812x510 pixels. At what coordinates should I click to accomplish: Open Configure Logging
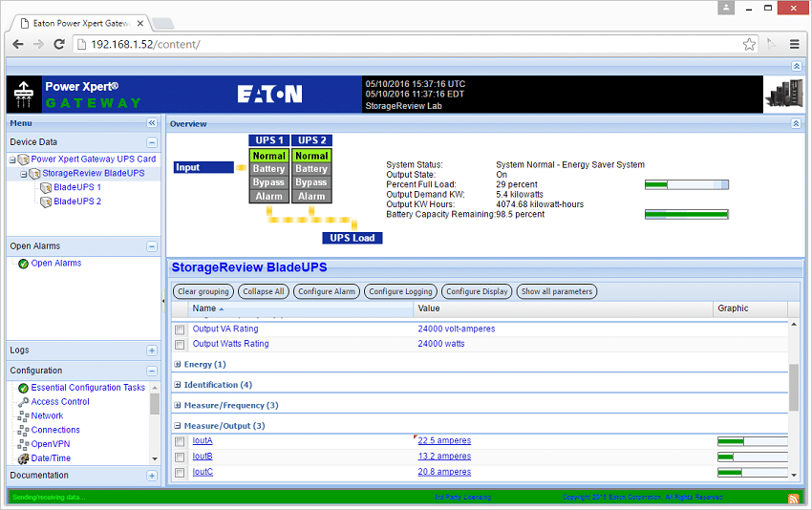click(x=401, y=291)
